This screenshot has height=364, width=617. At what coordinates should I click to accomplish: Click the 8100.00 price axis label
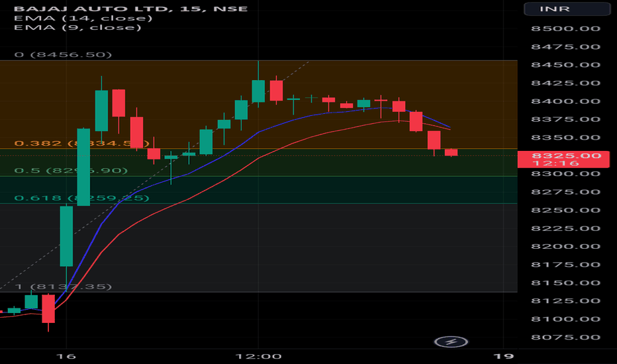tap(565, 319)
